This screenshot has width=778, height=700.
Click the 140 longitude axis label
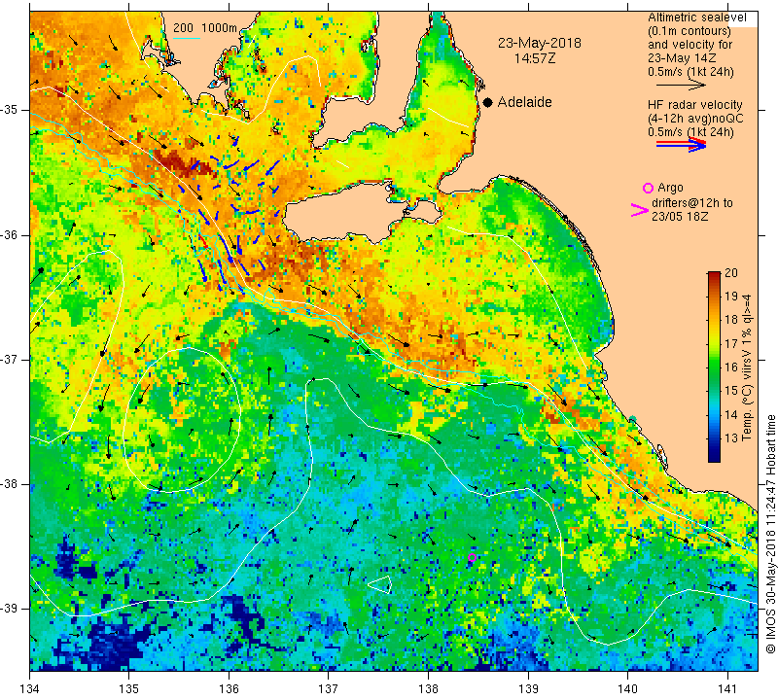(628, 689)
